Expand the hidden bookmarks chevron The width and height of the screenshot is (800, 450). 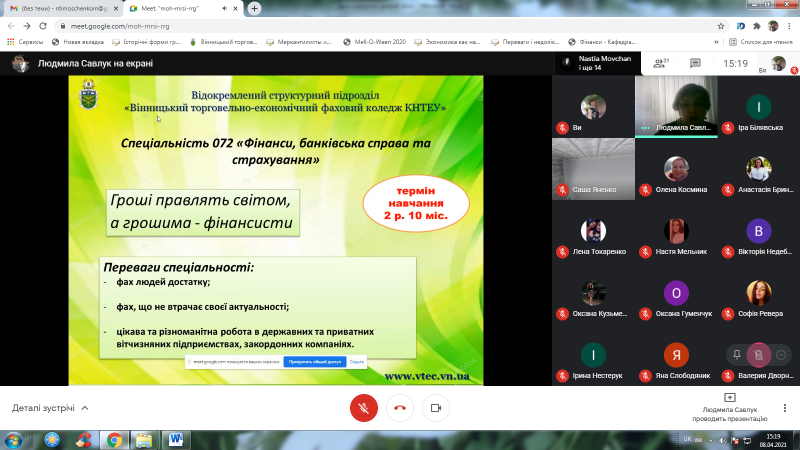(x=716, y=42)
